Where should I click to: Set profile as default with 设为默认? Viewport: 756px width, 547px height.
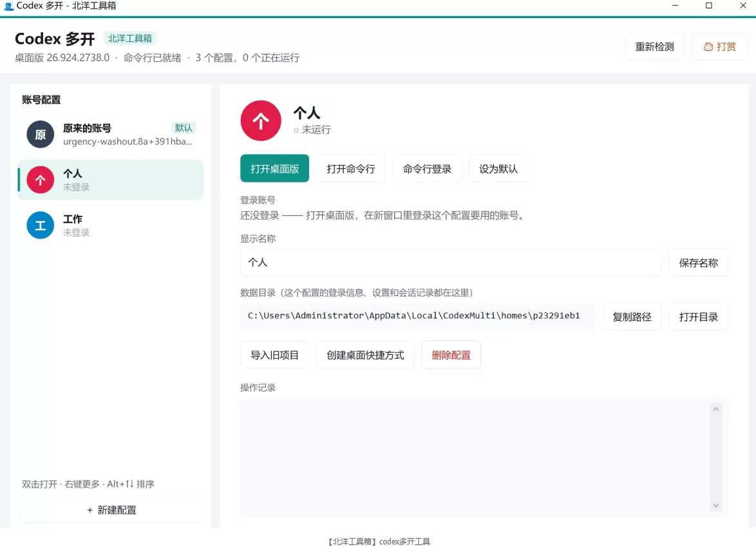[498, 169]
